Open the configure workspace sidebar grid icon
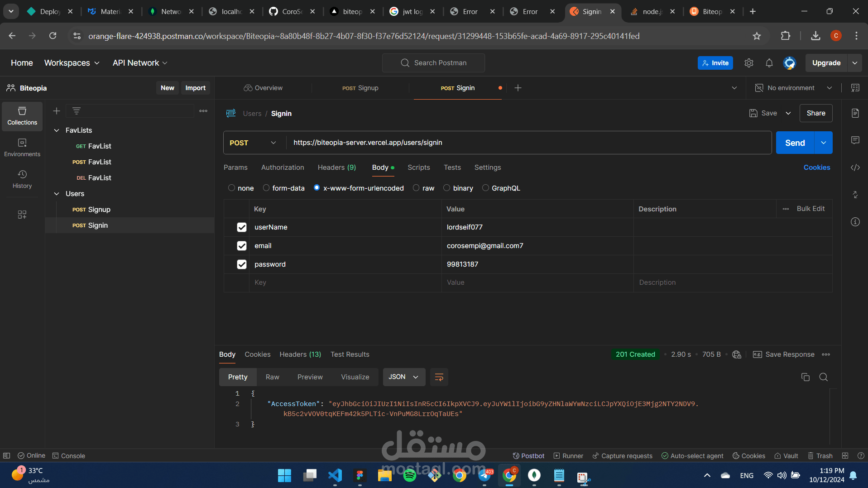This screenshot has width=868, height=488. pyautogui.click(x=22, y=214)
